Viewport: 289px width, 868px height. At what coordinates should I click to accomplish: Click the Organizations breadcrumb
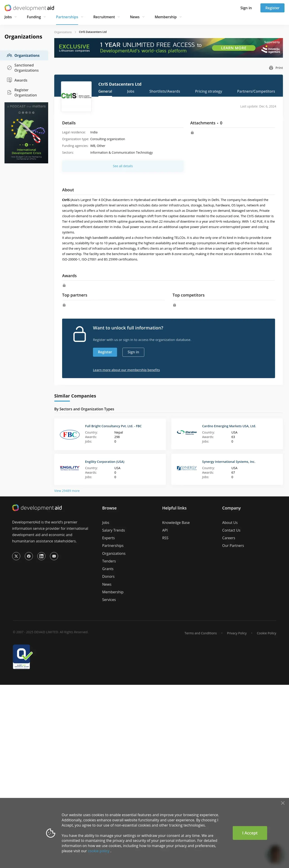click(x=63, y=32)
